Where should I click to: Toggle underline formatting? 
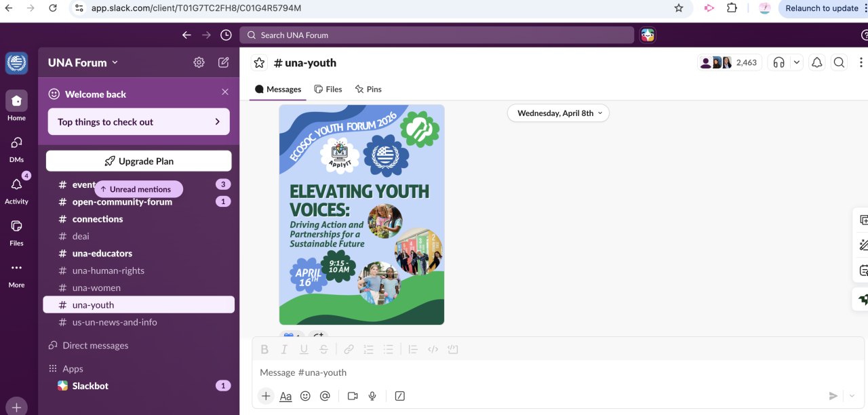click(304, 349)
